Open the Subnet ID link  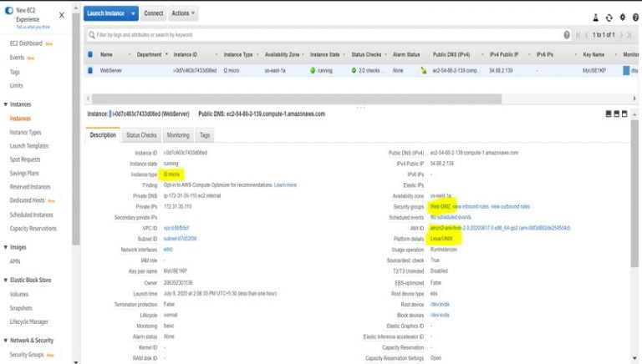pyautogui.click(x=181, y=239)
